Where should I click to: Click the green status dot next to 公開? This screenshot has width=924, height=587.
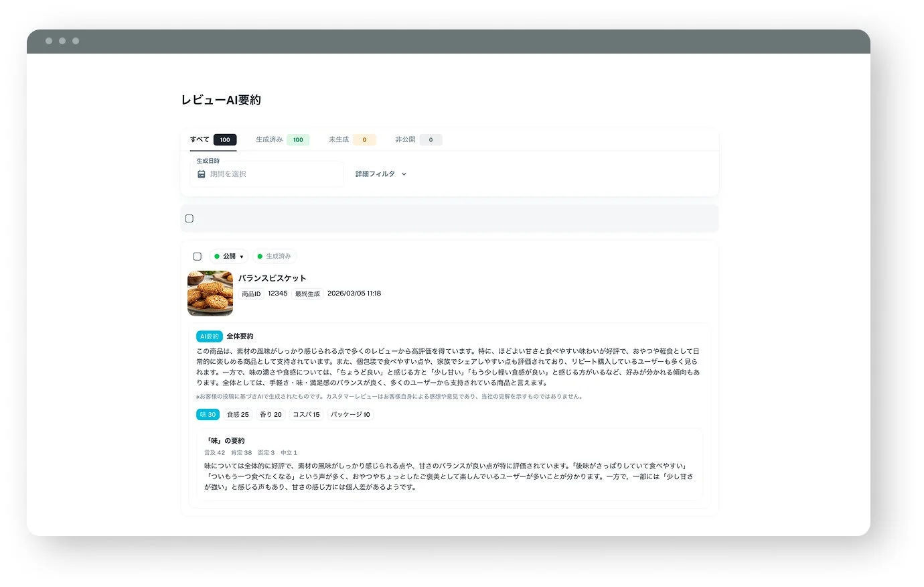point(218,256)
